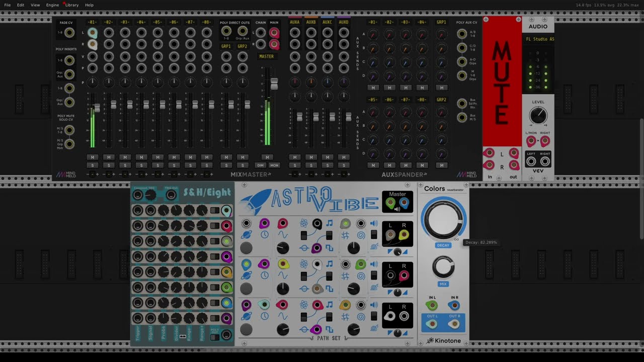644x362 pixels.
Task: Mute track 08 on MixMaster
Action: (206, 157)
